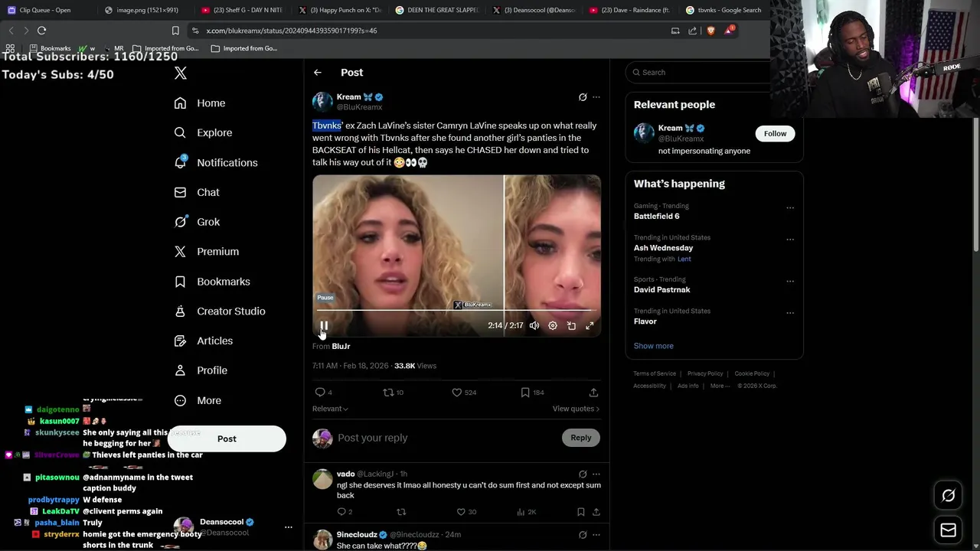Open Notifications in the sidebar
980x551 pixels.
coord(216,162)
